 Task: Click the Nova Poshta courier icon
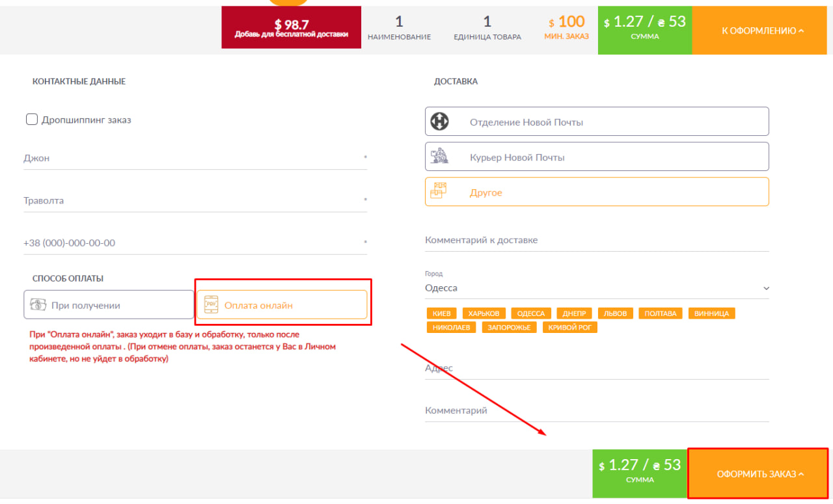click(x=441, y=157)
